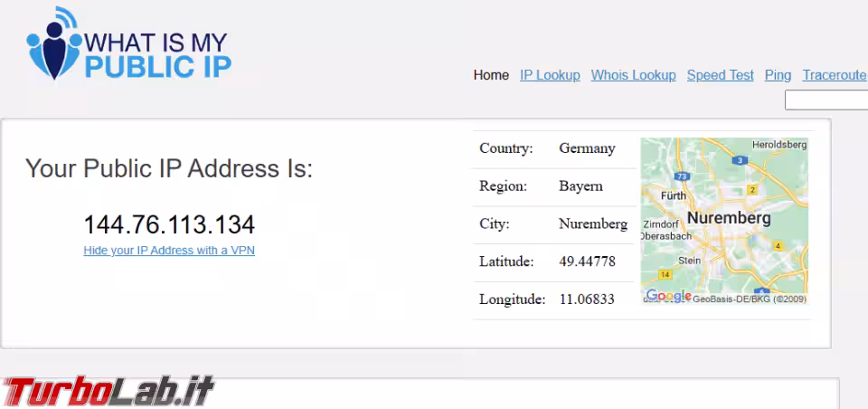Open the Ping tool link

click(x=778, y=75)
